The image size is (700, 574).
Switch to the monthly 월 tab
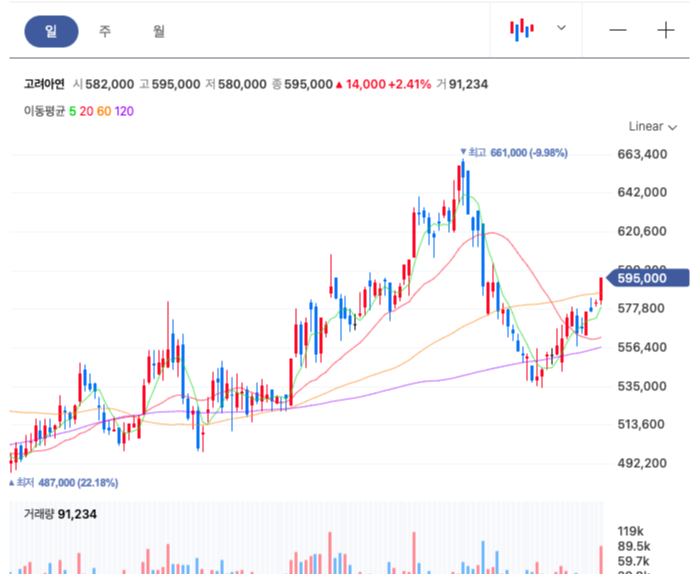pyautogui.click(x=159, y=31)
